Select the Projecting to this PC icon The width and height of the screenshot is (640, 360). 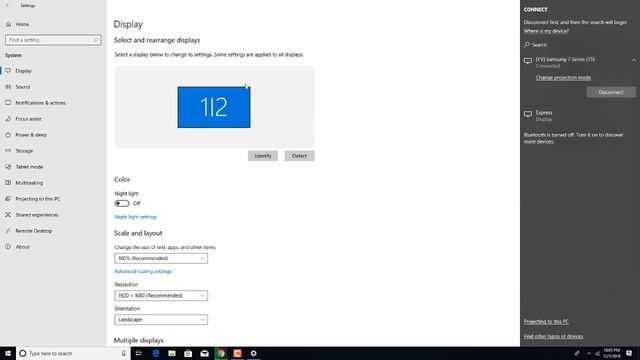pos(8,199)
